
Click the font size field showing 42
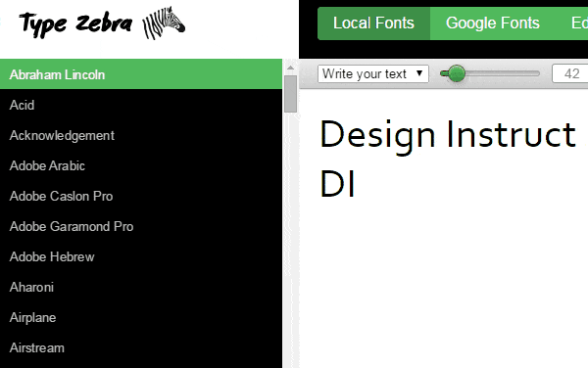point(570,73)
